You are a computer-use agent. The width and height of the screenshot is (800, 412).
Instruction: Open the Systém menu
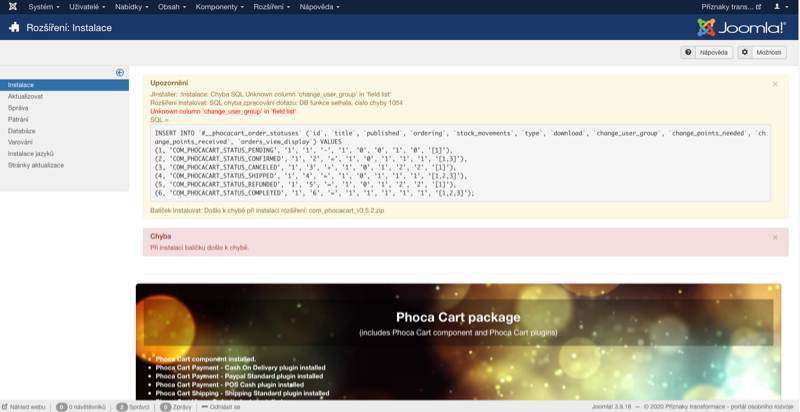pos(43,7)
